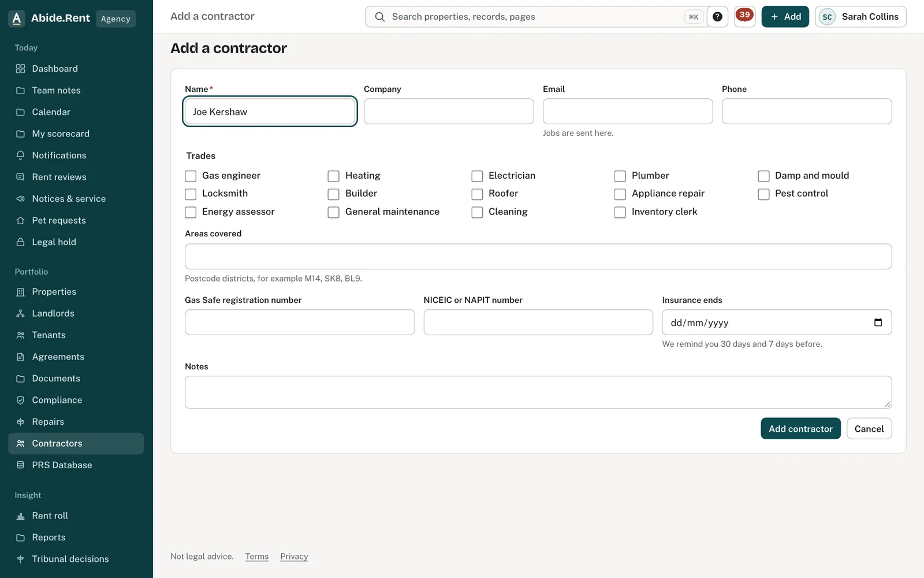Tick the Plumber checkbox
Image resolution: width=924 pixels, height=578 pixels.
620,176
